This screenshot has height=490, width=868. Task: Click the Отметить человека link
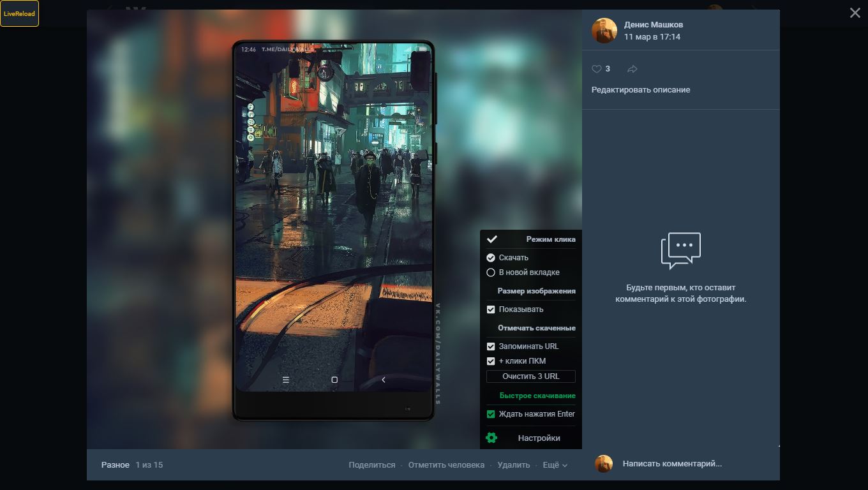tap(446, 465)
